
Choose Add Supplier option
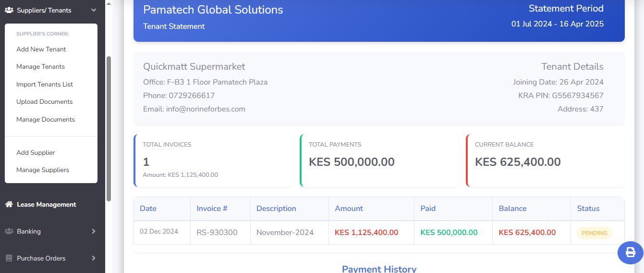click(36, 152)
